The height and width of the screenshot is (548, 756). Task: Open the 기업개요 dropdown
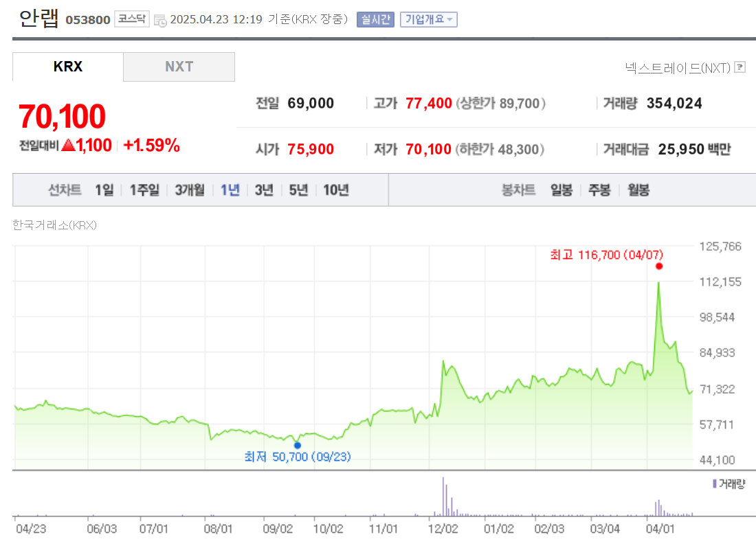pyautogui.click(x=429, y=19)
